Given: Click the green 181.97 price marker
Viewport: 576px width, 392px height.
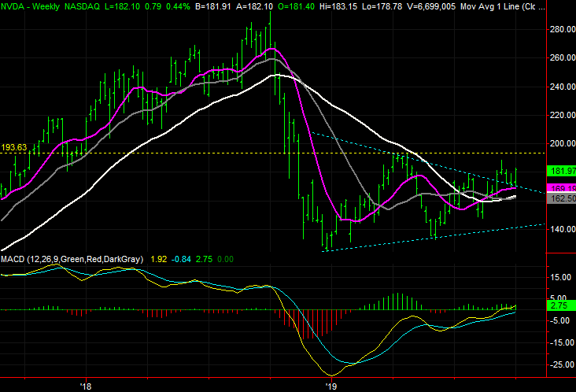Looking at the screenshot, I should (561, 171).
